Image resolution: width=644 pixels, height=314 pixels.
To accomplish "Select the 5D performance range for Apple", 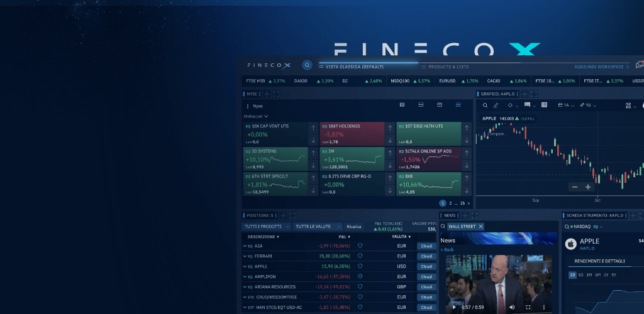I will (x=580, y=275).
